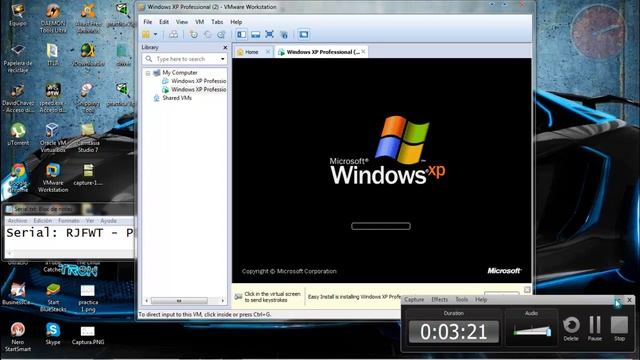This screenshot has width=640, height=360.
Task: Collapse the My Computer tree node
Action: click(148, 73)
